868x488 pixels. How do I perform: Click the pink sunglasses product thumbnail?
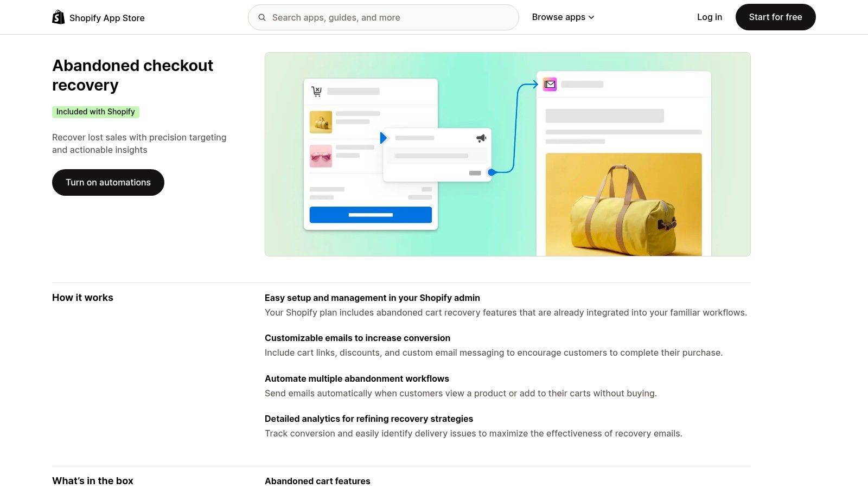pos(321,156)
